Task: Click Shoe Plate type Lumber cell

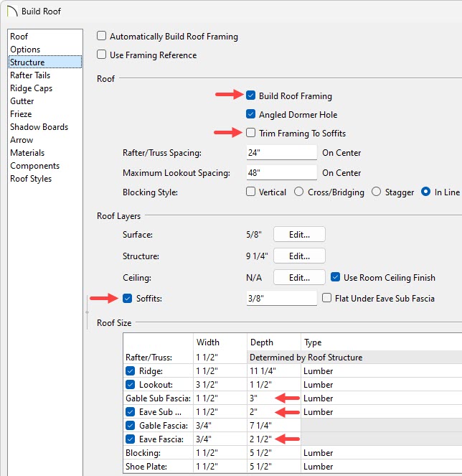Action: point(382,467)
